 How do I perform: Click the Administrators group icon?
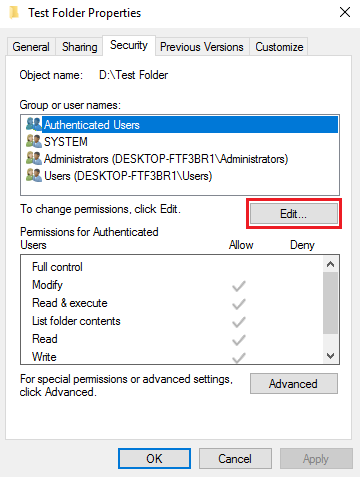point(34,158)
